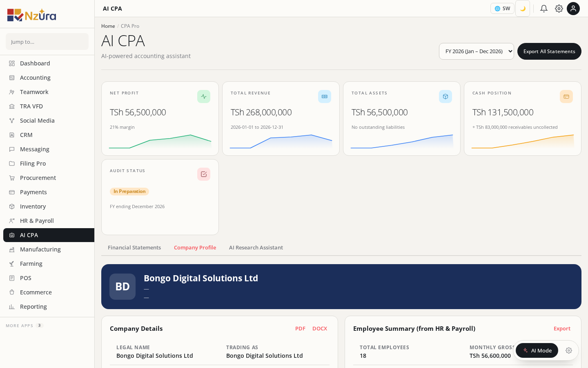This screenshot has height=368, width=588.
Task: Open settings gear in top bar
Action: 559,9
